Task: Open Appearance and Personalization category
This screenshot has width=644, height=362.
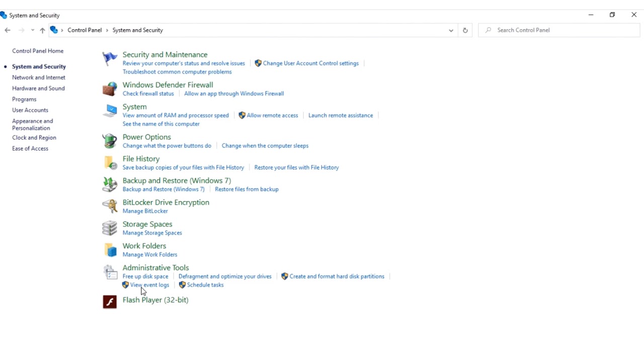Action: tap(32, 125)
